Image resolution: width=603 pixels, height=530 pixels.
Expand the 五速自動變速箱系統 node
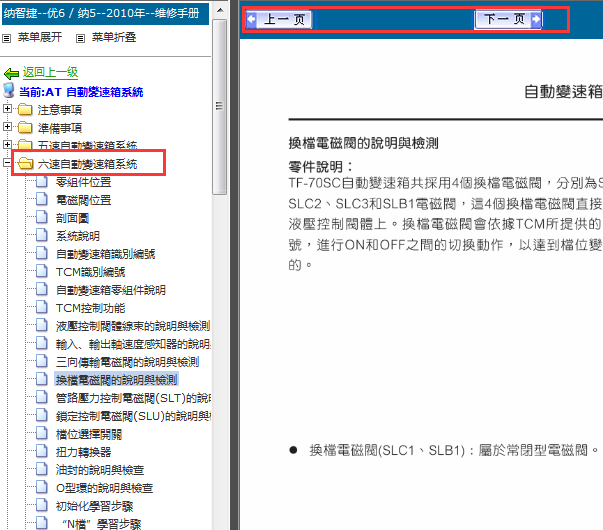point(7,144)
